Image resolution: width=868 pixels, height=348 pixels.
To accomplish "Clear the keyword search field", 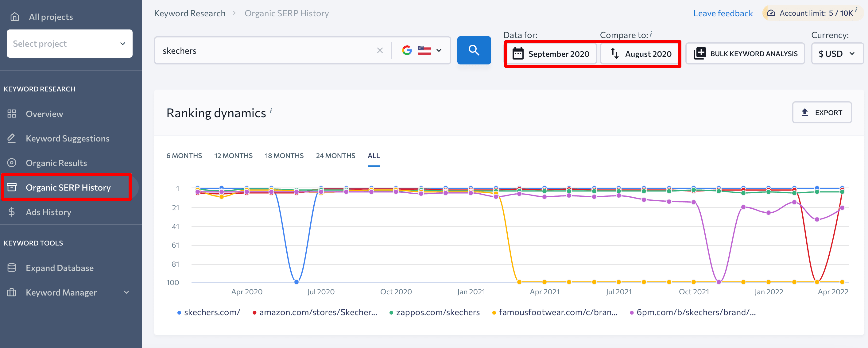I will (x=380, y=51).
